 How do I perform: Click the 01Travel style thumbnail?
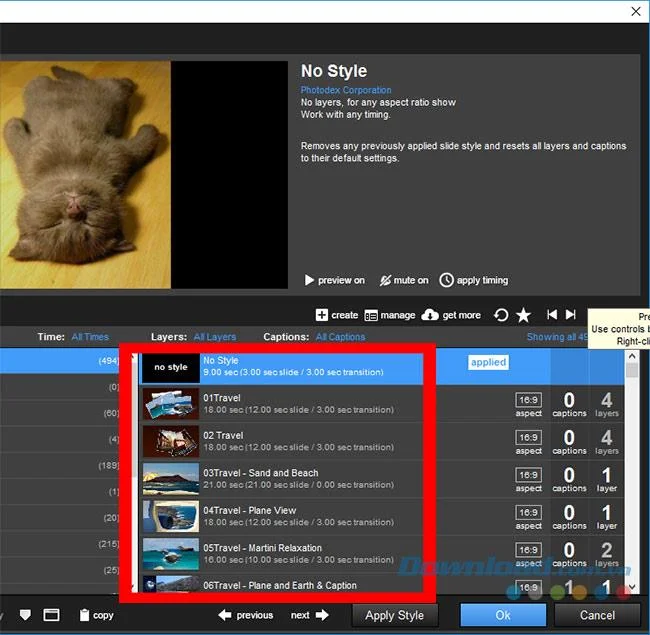point(170,404)
